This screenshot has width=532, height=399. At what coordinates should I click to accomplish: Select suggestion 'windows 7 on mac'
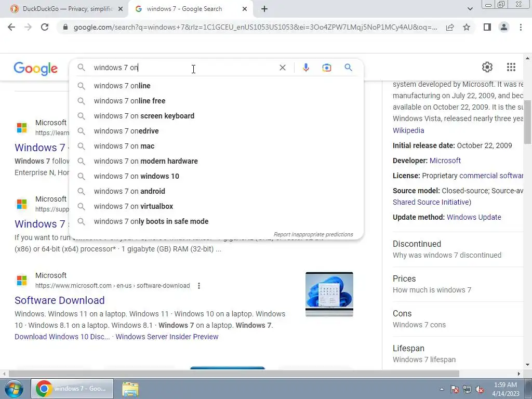[216, 146]
